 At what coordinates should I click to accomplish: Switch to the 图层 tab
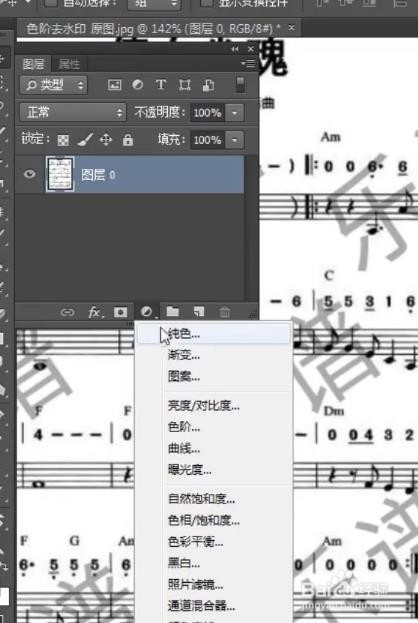tap(33, 64)
